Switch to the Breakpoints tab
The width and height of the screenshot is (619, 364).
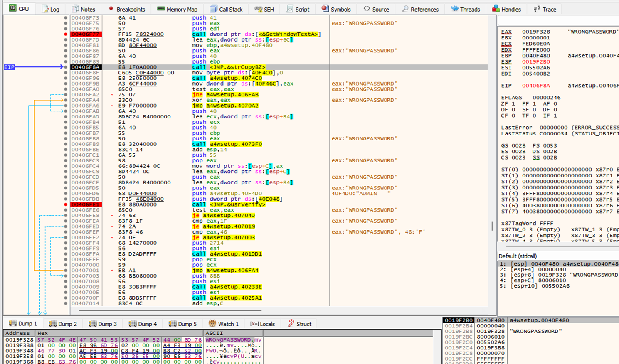tap(126, 9)
